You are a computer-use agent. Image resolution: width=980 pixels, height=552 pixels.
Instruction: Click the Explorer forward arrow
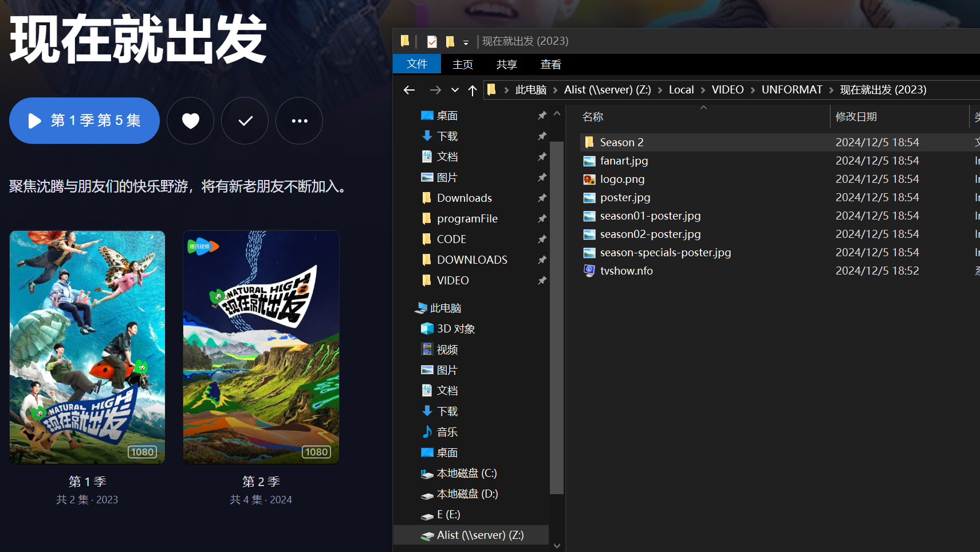tap(435, 90)
